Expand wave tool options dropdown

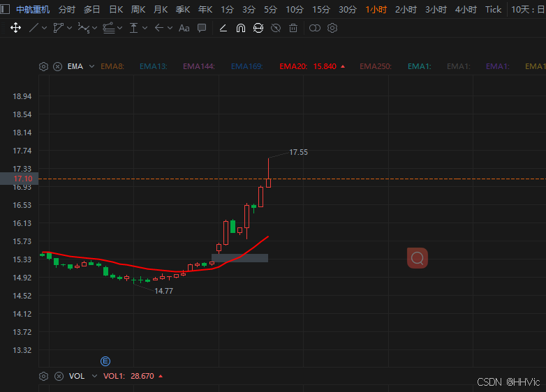click(x=95, y=28)
